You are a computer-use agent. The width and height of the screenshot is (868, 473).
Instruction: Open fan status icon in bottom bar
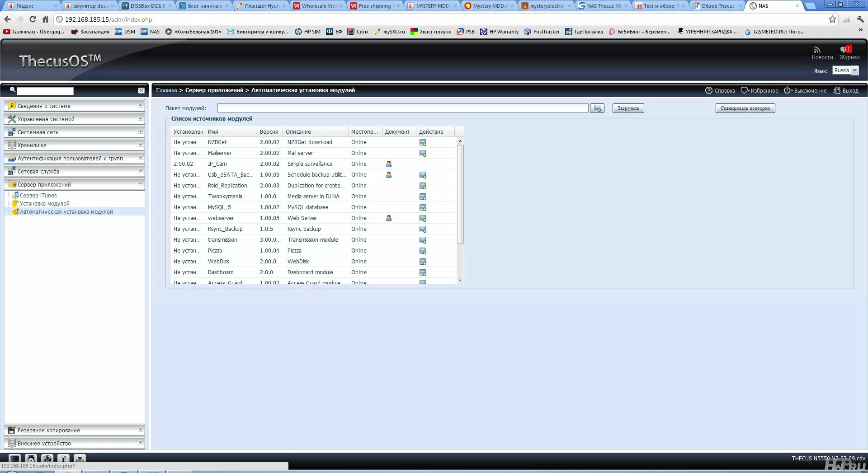click(47, 459)
